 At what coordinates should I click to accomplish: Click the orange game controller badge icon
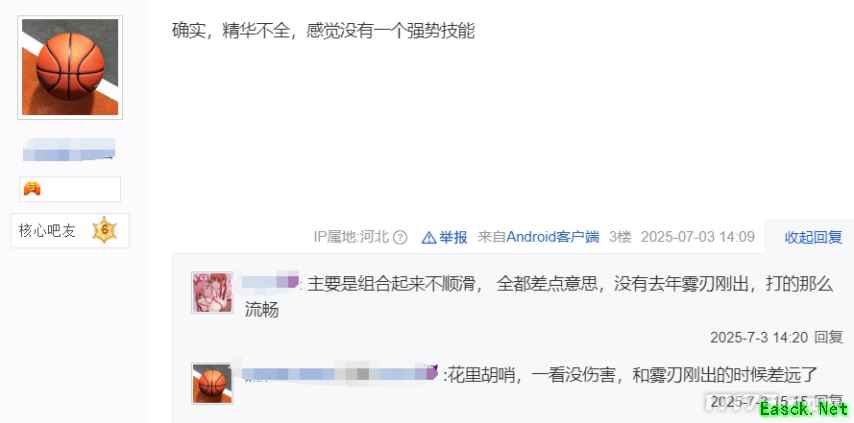32,189
